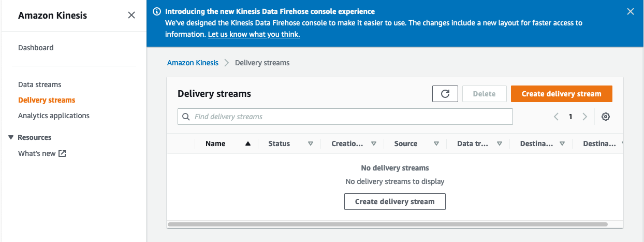Viewport: 644px width, 242px height.
Task: Collapse the Resources section
Action: (11, 137)
